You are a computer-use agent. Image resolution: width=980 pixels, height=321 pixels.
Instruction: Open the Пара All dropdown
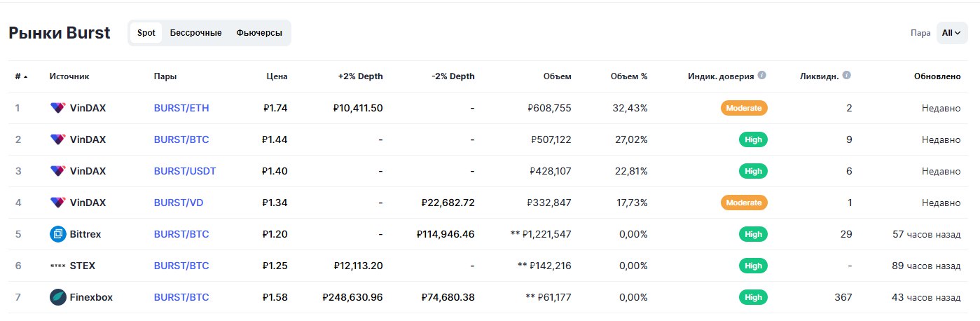[x=952, y=33]
